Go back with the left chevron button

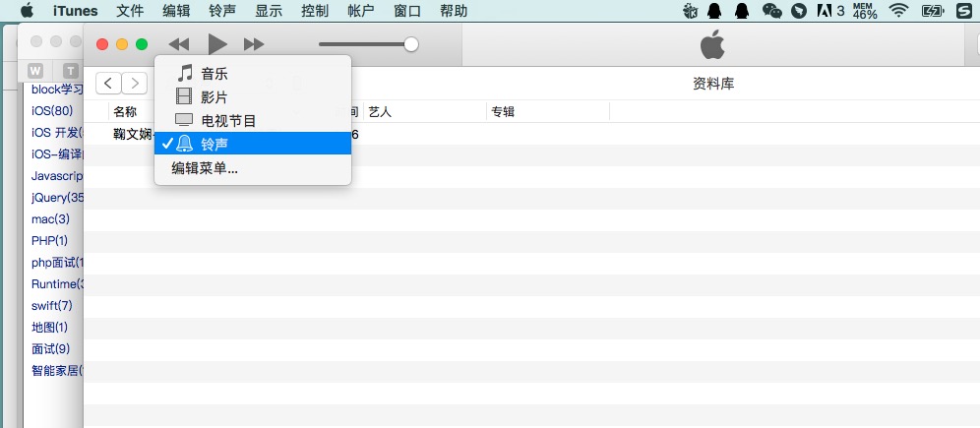point(108,83)
